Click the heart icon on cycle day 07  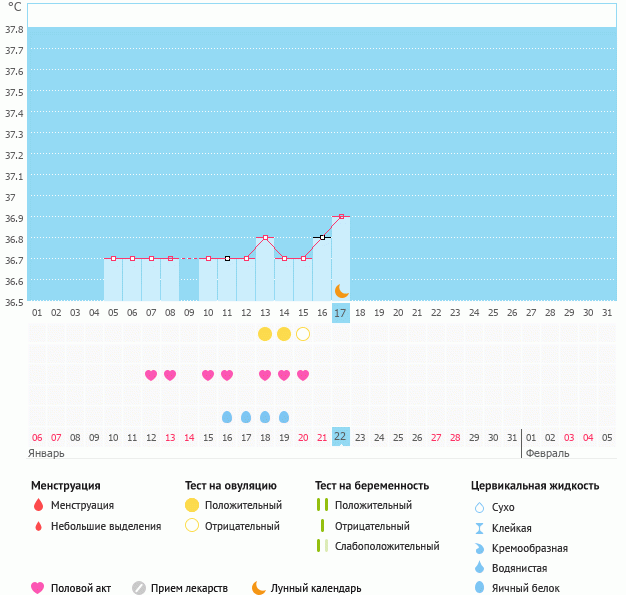click(x=151, y=375)
